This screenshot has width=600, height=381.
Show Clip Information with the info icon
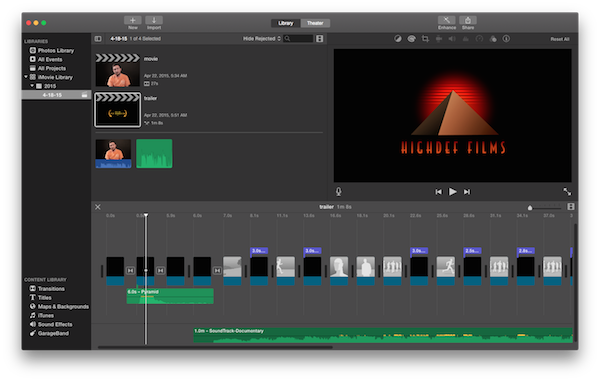[x=506, y=39]
